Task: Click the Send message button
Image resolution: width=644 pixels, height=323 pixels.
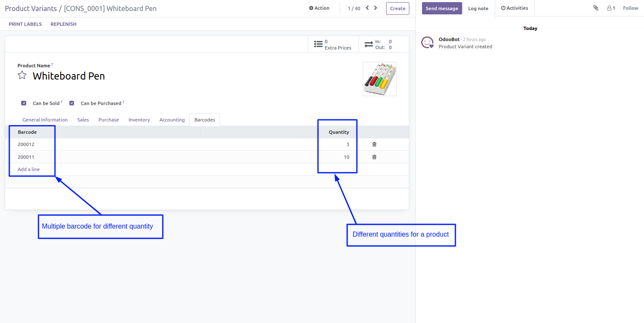Action: pyautogui.click(x=441, y=8)
